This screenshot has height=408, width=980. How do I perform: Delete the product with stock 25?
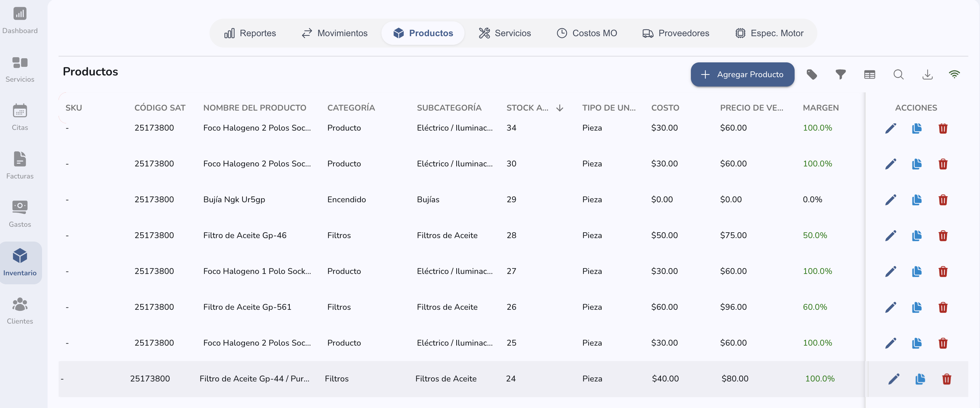[x=943, y=343]
